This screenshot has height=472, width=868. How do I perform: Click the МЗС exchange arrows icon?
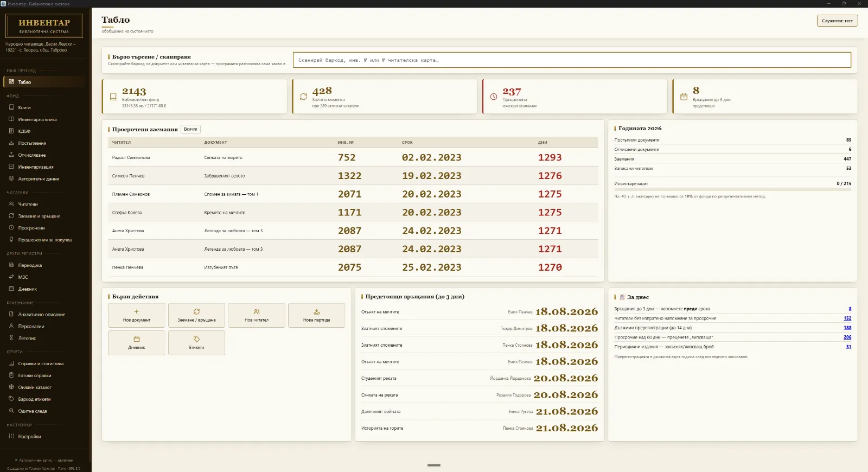pos(11,277)
